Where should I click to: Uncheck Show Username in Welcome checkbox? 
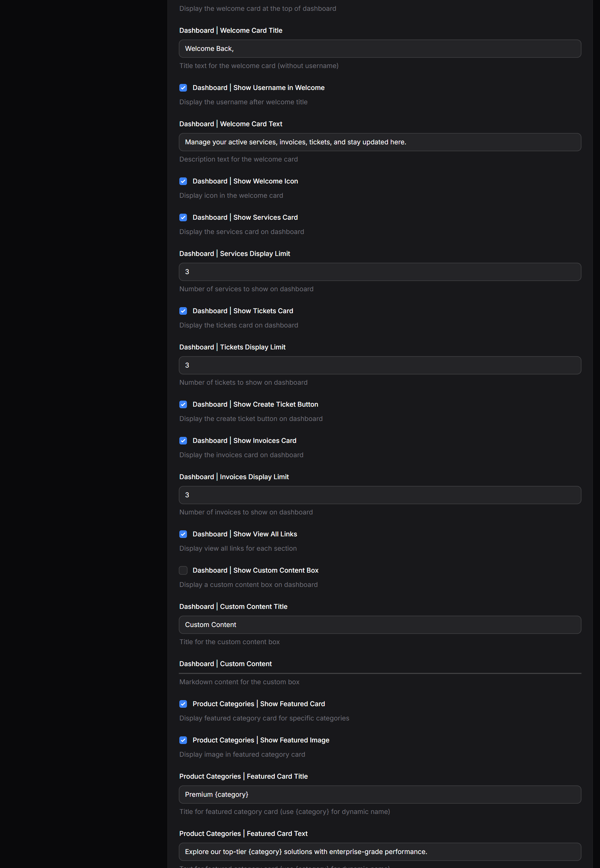pos(183,87)
